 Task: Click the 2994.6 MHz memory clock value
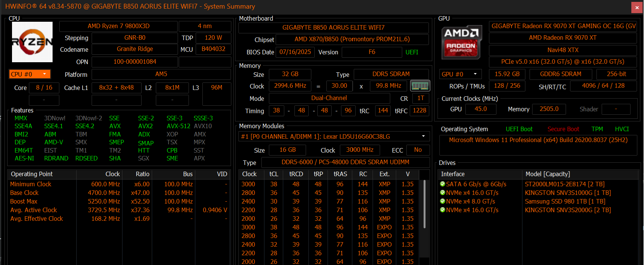(x=290, y=86)
